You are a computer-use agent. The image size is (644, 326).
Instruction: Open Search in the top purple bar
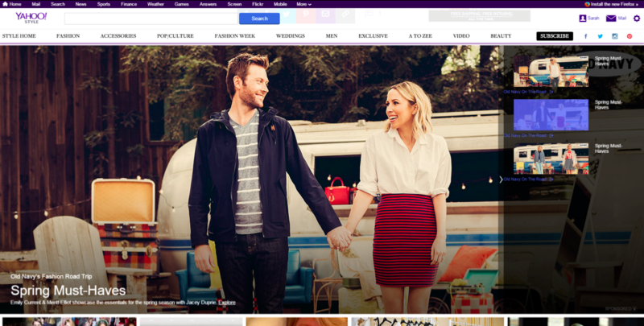point(58,4)
